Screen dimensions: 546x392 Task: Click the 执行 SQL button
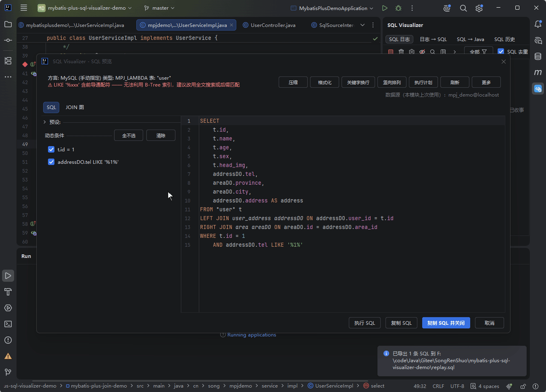coord(365,323)
